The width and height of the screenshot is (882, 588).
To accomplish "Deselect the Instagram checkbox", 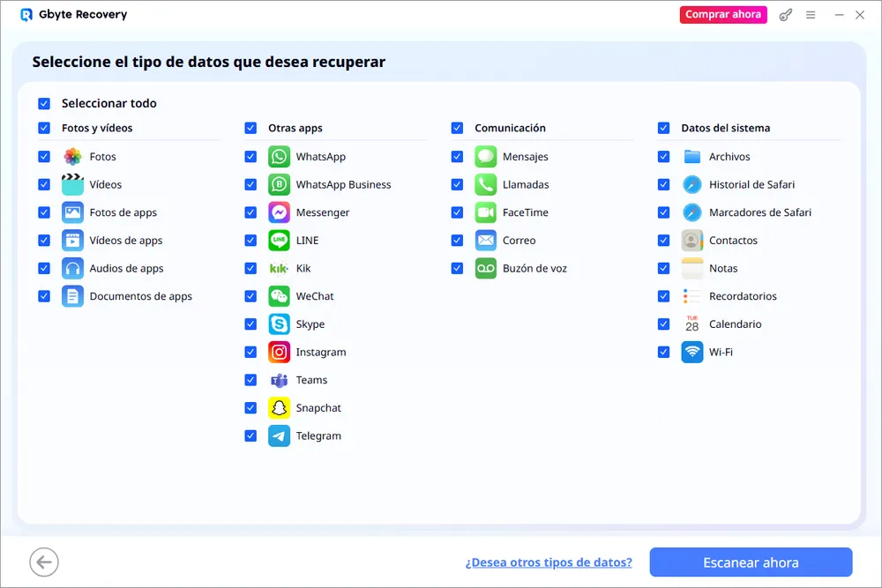I will point(250,352).
